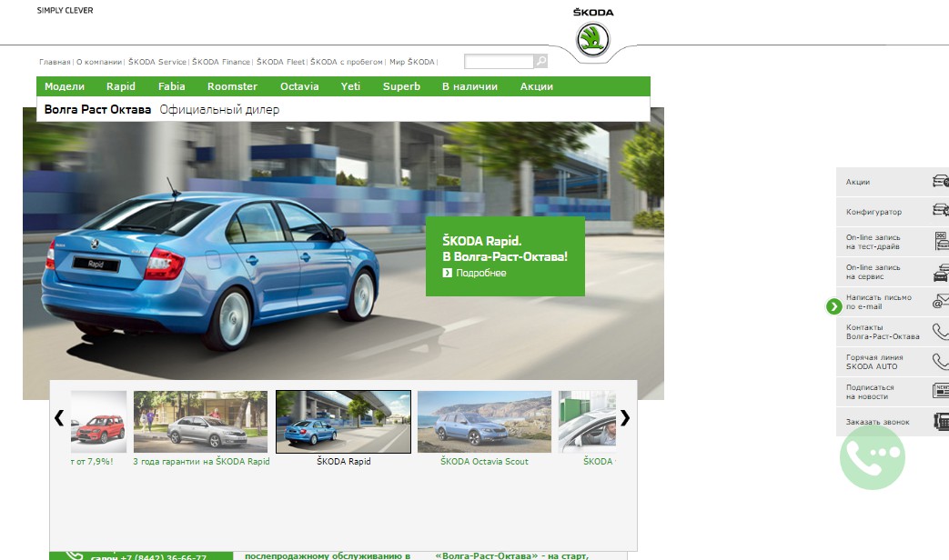Click phone icon beside Горячая линия

pos(941,362)
